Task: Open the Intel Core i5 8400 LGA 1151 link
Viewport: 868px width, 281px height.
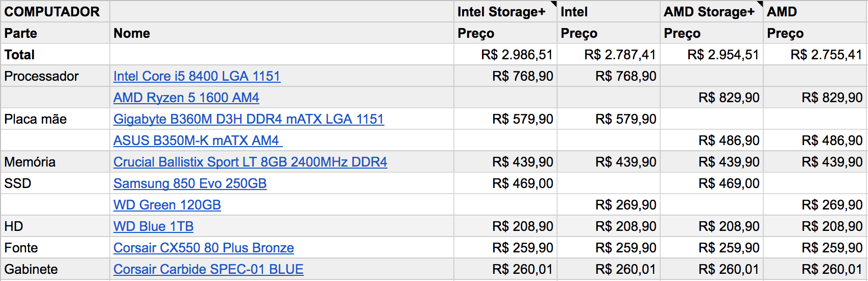Action: tap(197, 76)
